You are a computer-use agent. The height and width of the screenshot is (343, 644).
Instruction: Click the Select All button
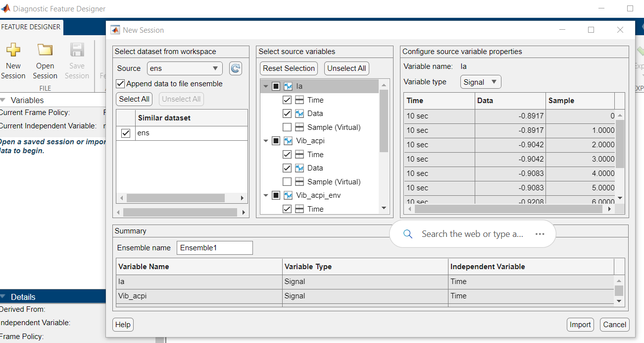pyautogui.click(x=134, y=99)
